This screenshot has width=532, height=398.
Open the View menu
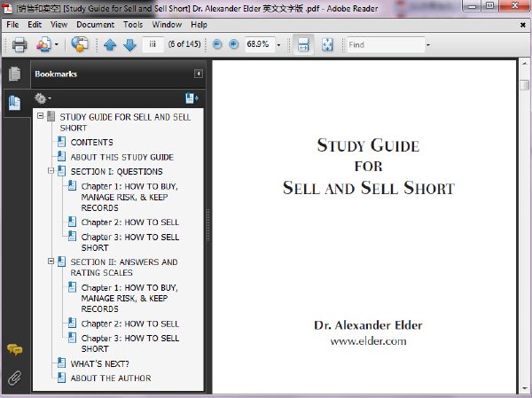coord(59,25)
